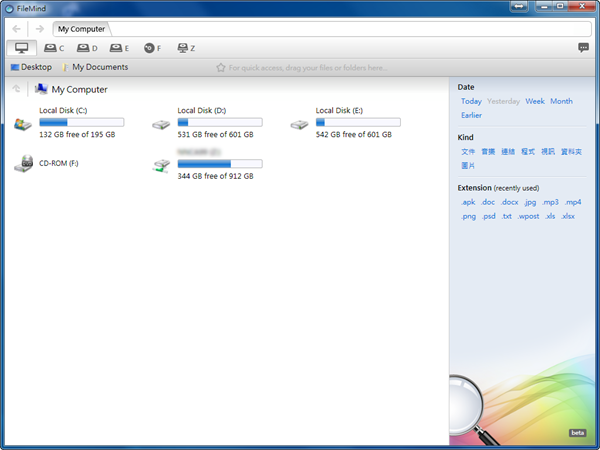Filter files by Today
Screen dimensions: 600x450
click(471, 101)
